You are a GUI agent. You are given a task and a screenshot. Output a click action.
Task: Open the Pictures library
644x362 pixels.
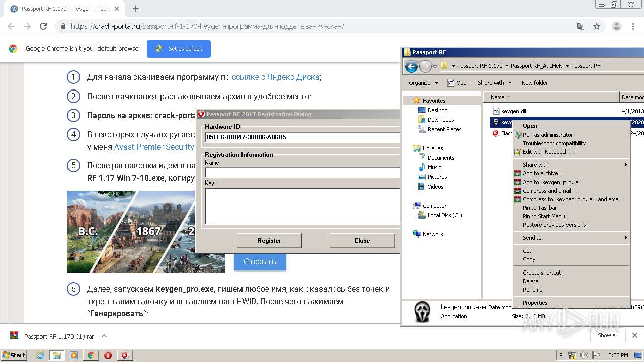pos(437,177)
